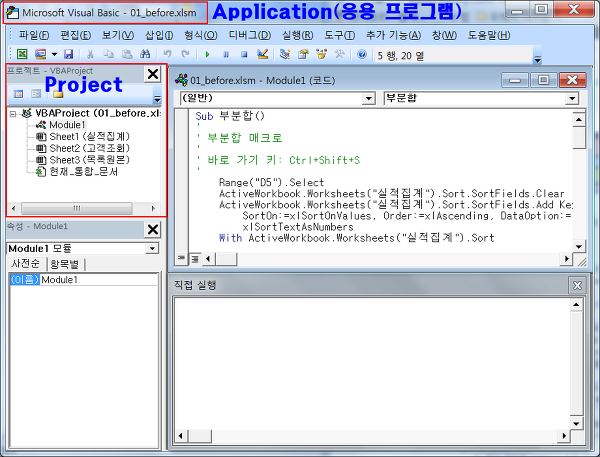
Task: Click the code line Range("D5").Select
Action: coord(271,183)
